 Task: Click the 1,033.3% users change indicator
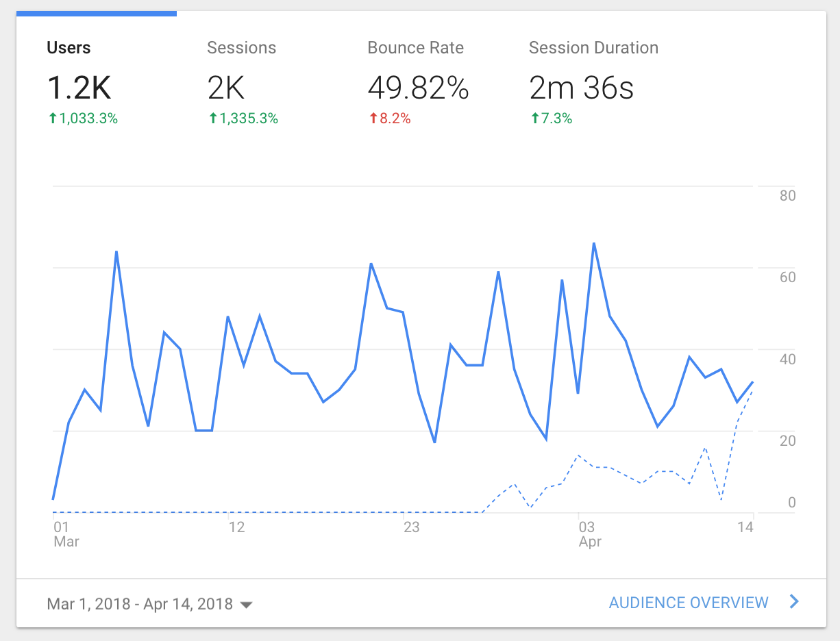[x=83, y=118]
